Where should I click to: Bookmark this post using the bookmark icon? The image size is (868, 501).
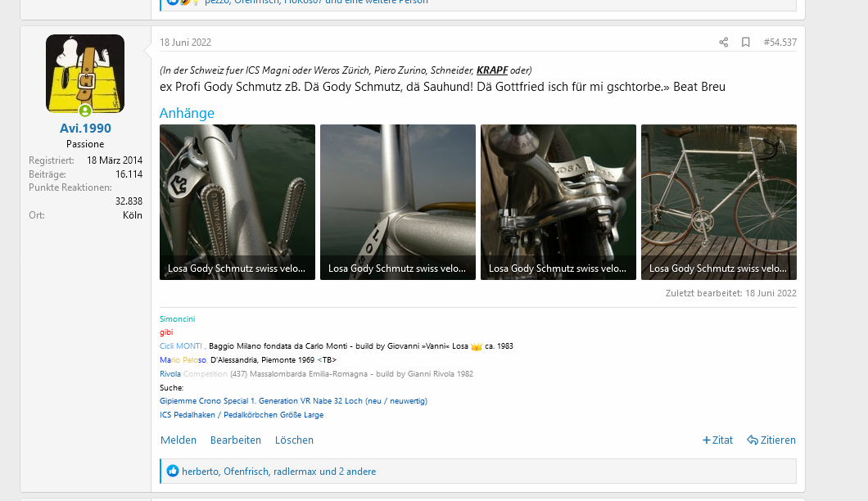click(x=745, y=42)
